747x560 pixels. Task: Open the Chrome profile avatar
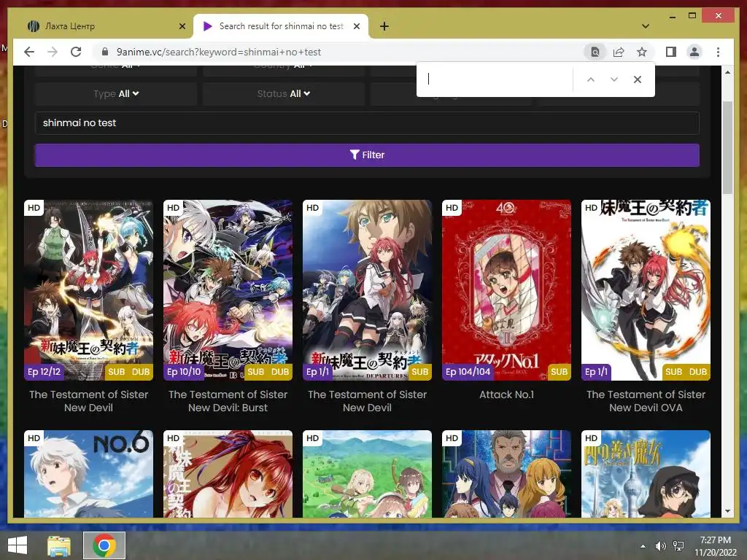coord(694,52)
